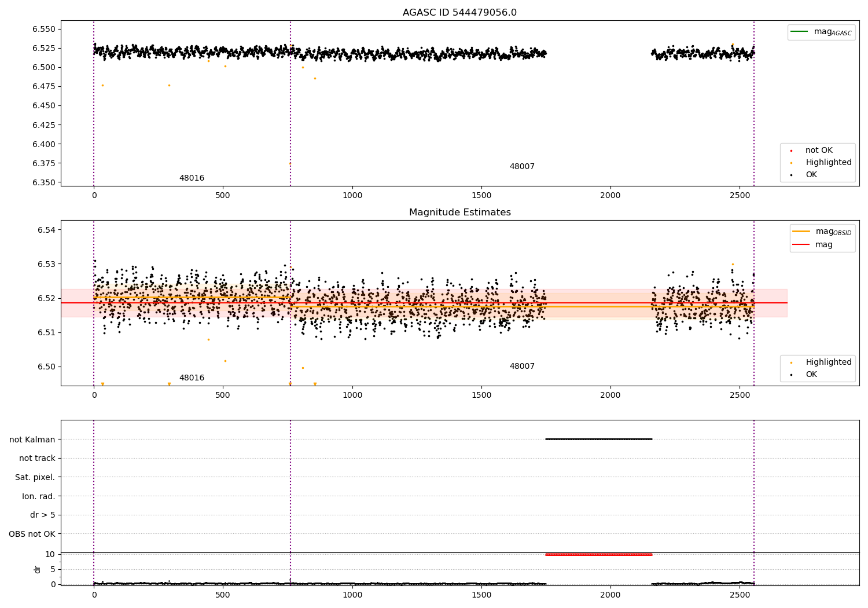
Task: Click the red line swatch in middle legend
Action: (x=801, y=245)
